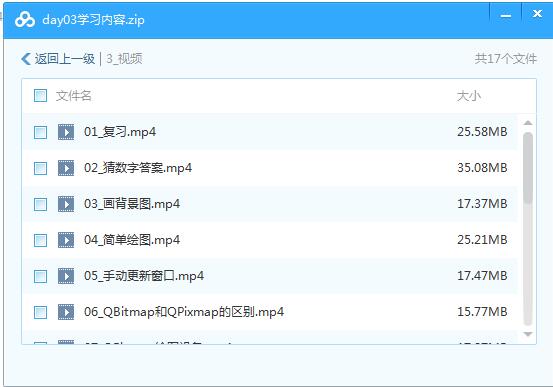Click the day03学习内容.zip window title
The image size is (553, 387).
point(93,20)
